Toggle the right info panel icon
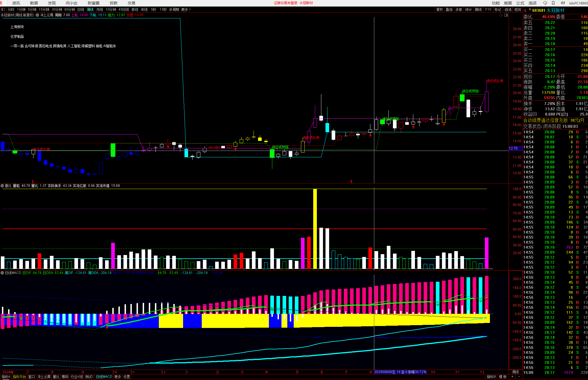This screenshot has width=588, height=380. [506, 15]
